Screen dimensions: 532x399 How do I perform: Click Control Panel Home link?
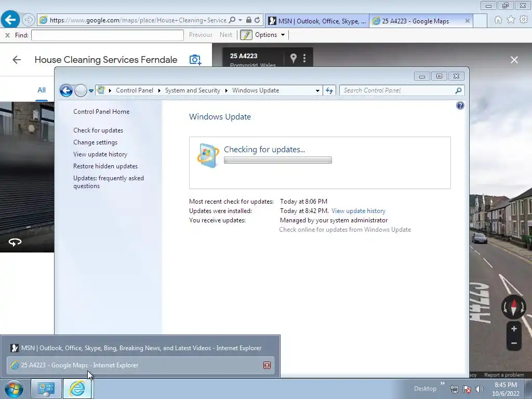coord(101,112)
